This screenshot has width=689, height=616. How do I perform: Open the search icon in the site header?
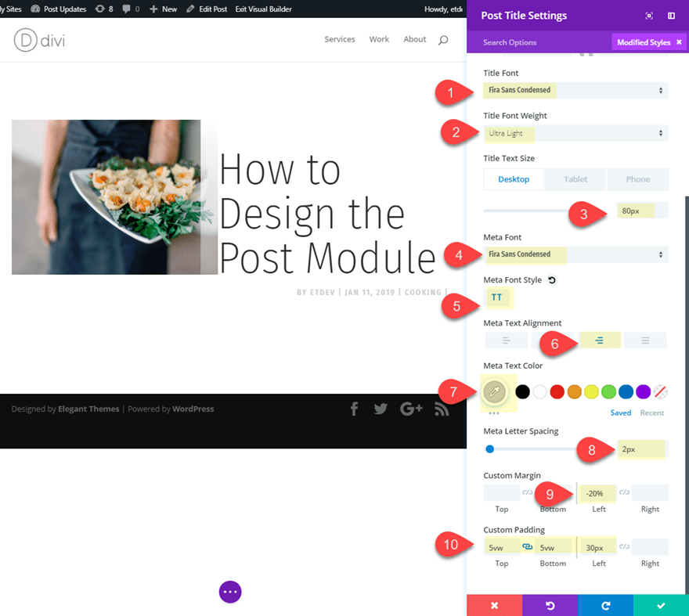tap(443, 39)
